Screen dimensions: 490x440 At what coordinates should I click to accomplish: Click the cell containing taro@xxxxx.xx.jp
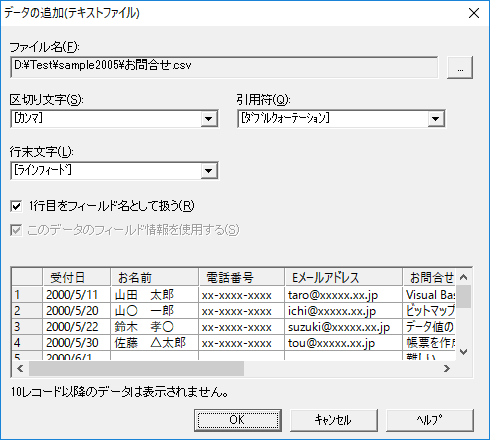click(343, 295)
